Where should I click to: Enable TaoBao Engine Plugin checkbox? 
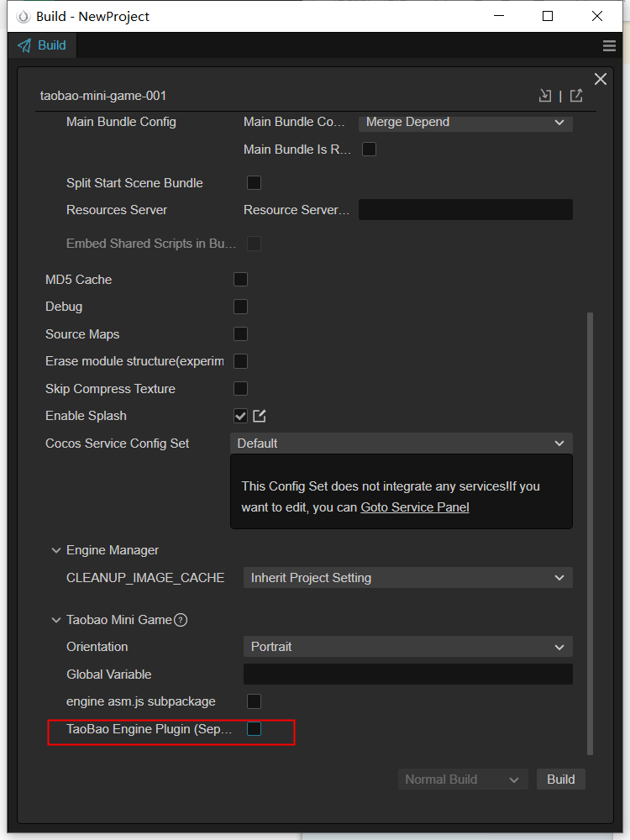254,728
